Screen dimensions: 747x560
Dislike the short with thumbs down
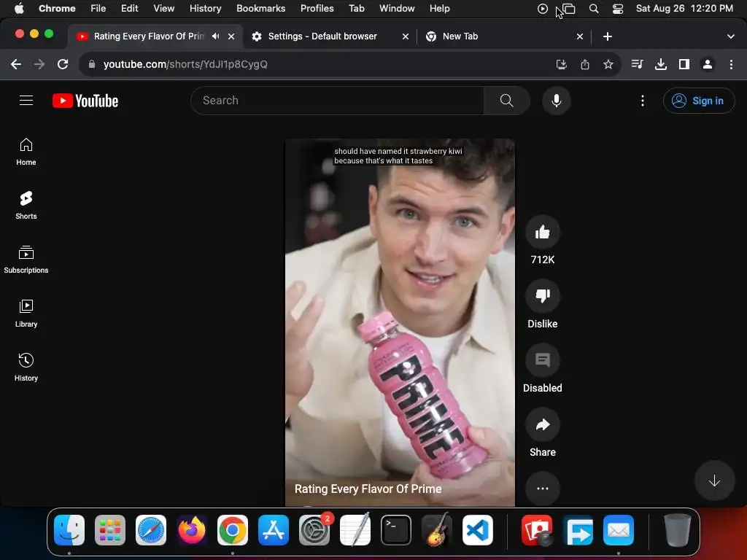[x=542, y=296]
